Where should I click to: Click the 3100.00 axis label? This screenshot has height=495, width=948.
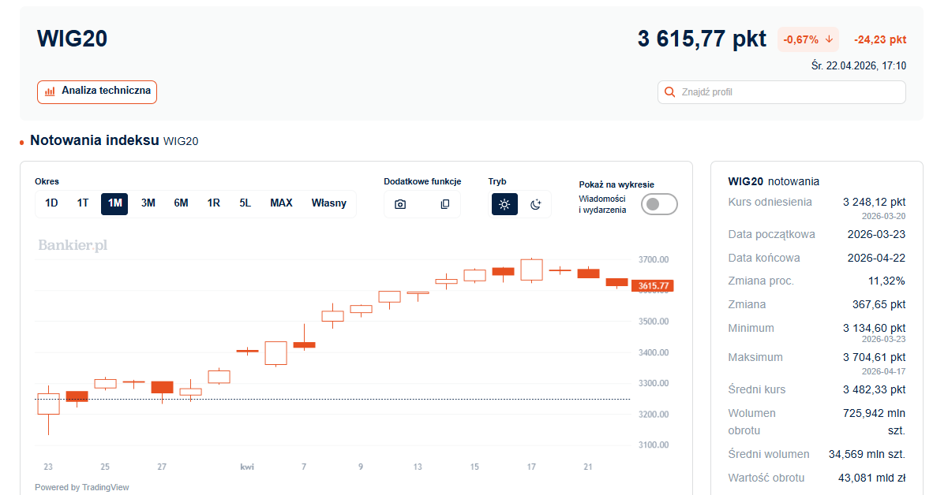click(654, 445)
